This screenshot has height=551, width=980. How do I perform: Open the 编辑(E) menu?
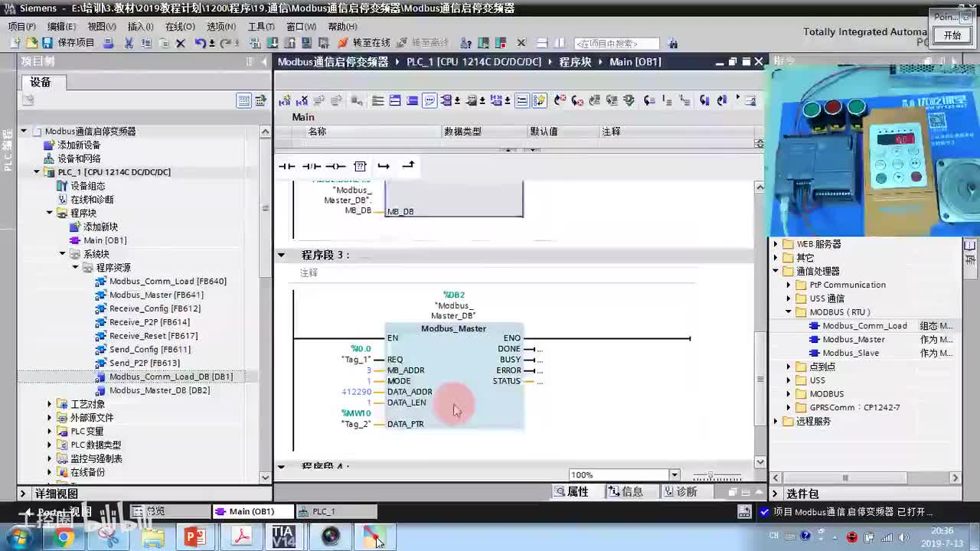(x=61, y=26)
